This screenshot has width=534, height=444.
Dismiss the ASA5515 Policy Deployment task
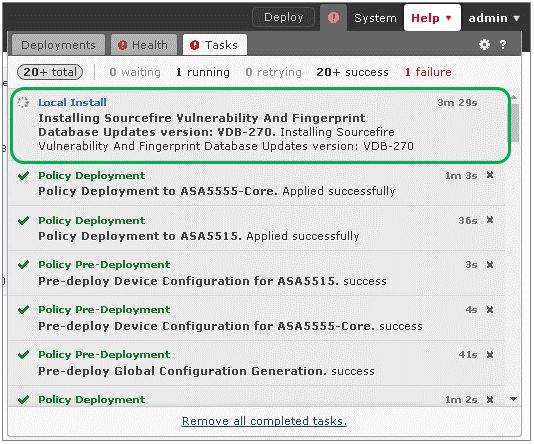pos(490,220)
